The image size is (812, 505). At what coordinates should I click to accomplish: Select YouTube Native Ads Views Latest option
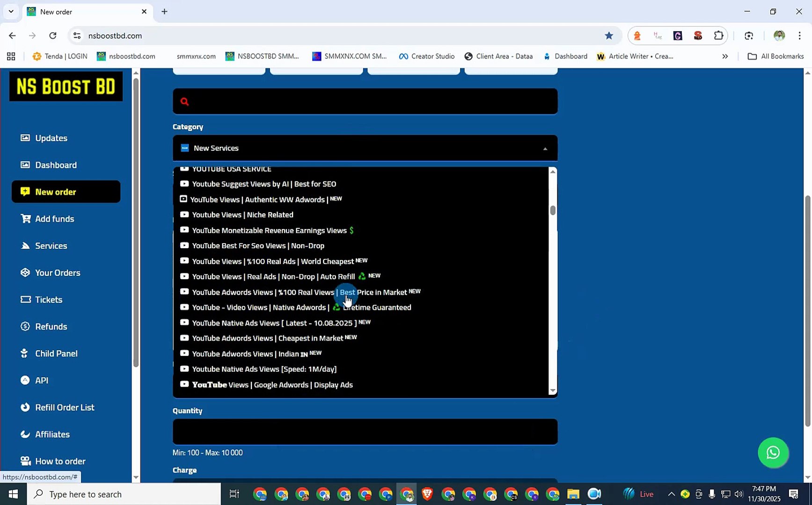[x=360, y=323]
